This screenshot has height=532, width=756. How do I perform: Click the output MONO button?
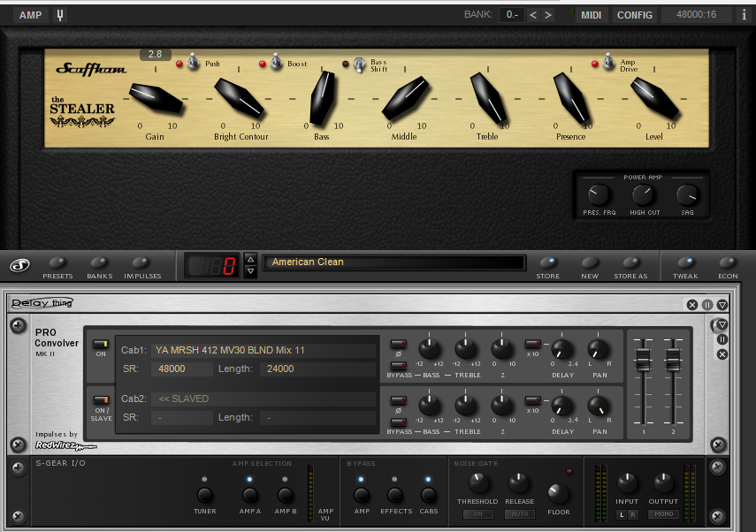[x=664, y=514]
